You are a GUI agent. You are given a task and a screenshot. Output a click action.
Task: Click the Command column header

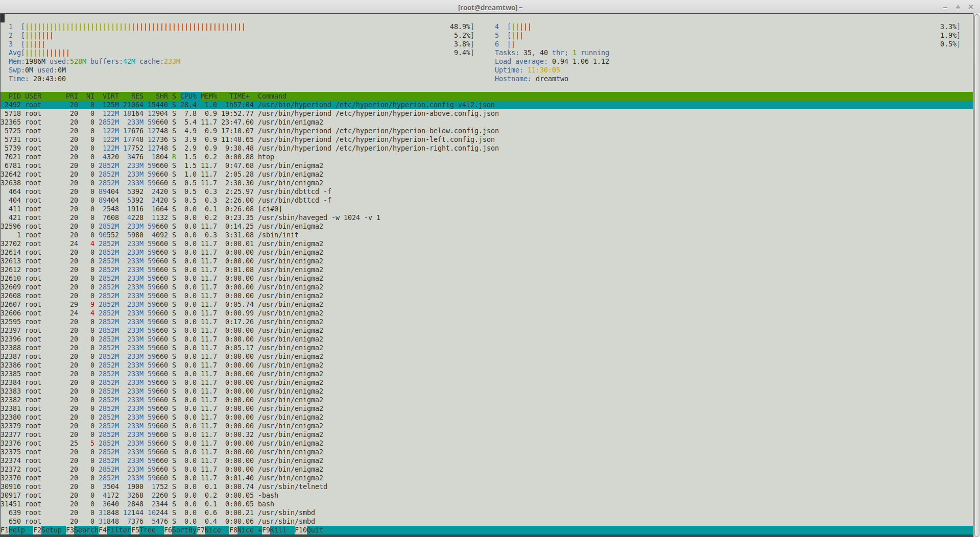click(x=272, y=96)
